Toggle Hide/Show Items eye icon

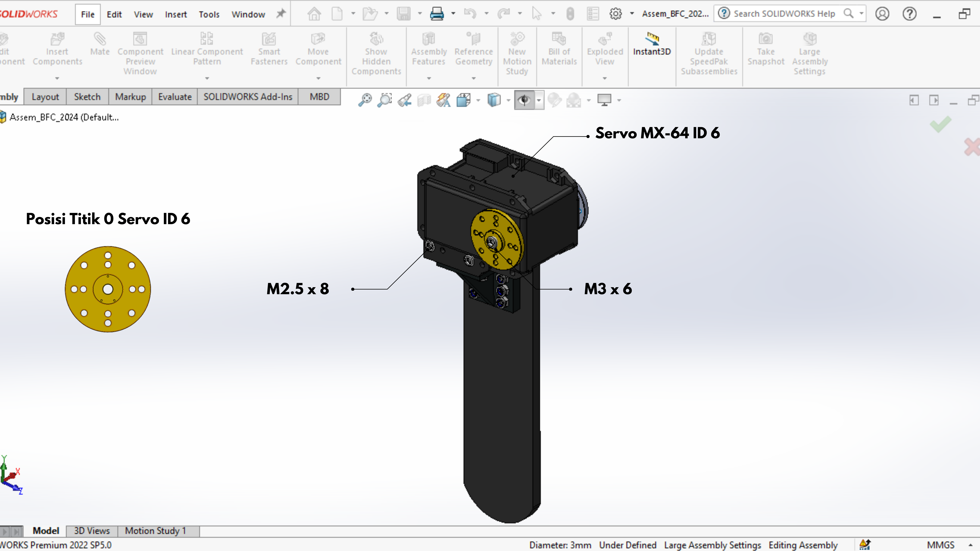pyautogui.click(x=524, y=100)
